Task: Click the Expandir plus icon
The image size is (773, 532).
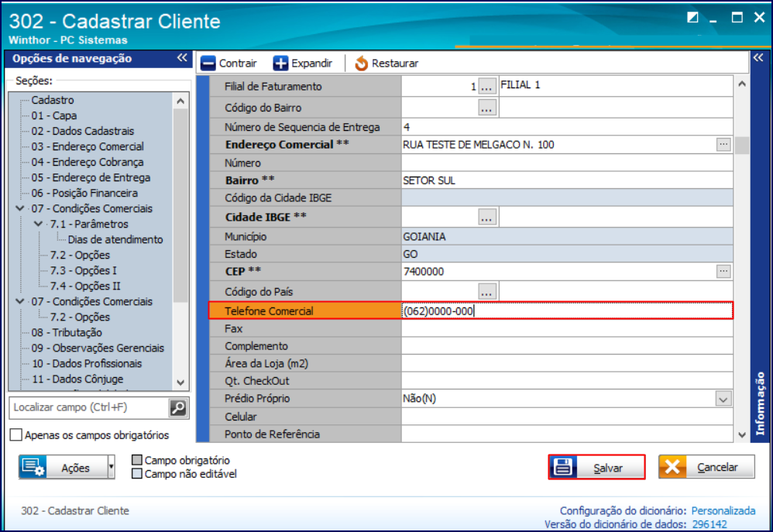Action: tap(280, 63)
